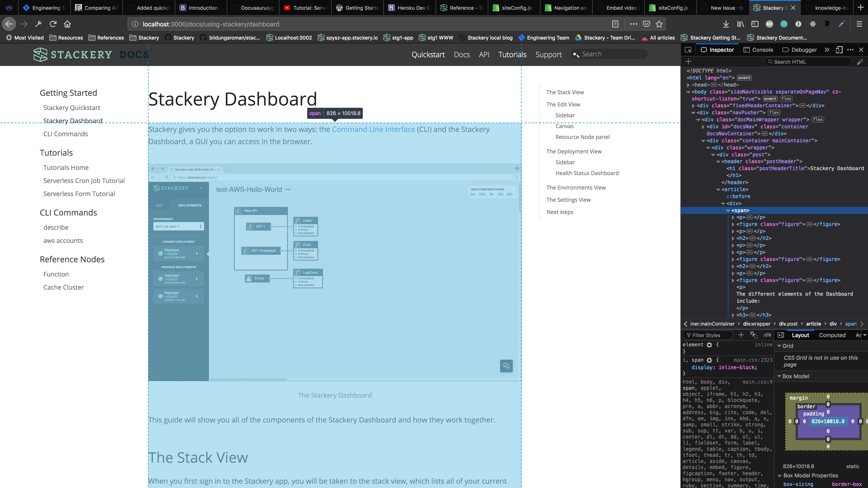Image resolution: width=868 pixels, height=488 pixels.
Task: Open the React developer tools extension
Action: [813, 24]
